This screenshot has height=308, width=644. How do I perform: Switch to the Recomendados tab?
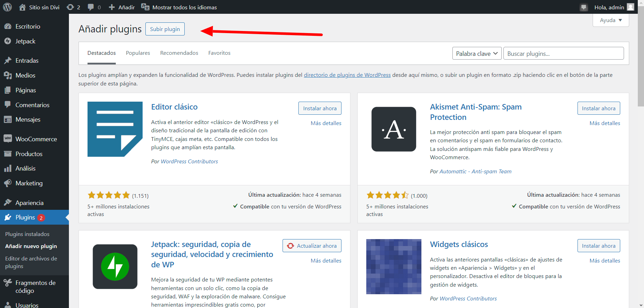(x=179, y=53)
